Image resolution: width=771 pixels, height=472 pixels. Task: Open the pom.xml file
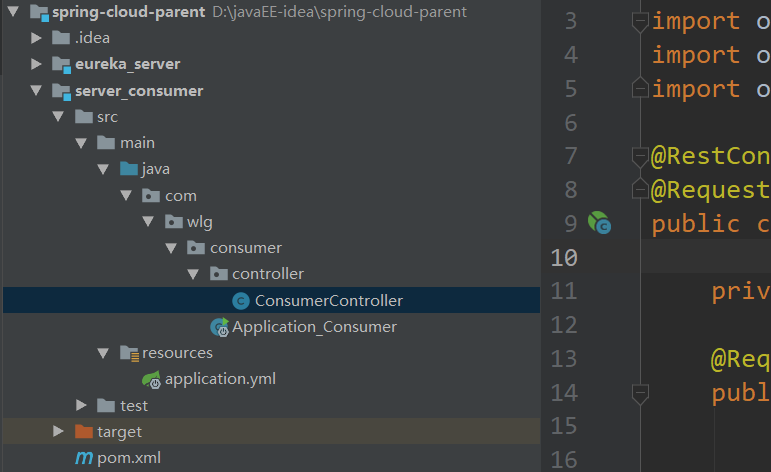129,458
